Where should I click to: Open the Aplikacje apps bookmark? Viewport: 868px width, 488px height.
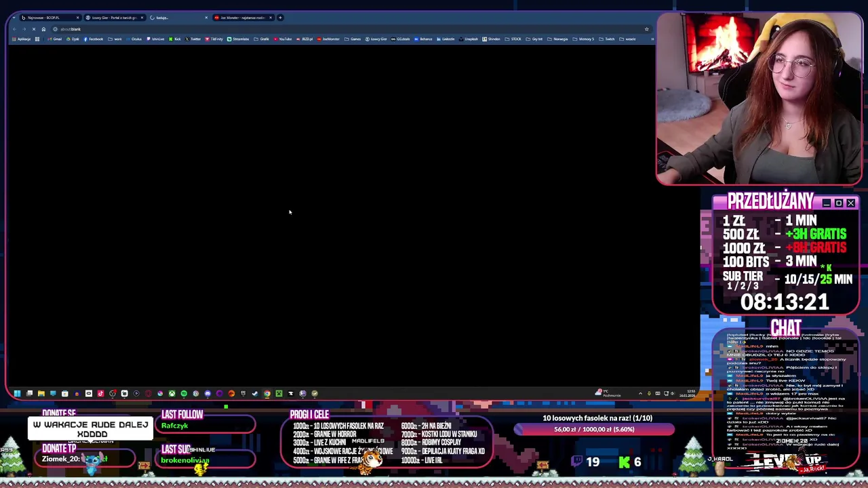click(22, 39)
